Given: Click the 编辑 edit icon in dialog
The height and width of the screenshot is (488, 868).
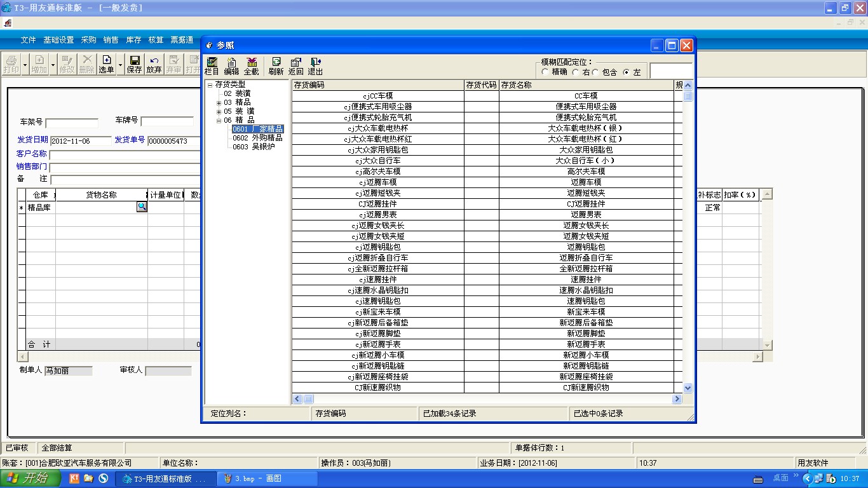Looking at the screenshot, I should 231,66.
